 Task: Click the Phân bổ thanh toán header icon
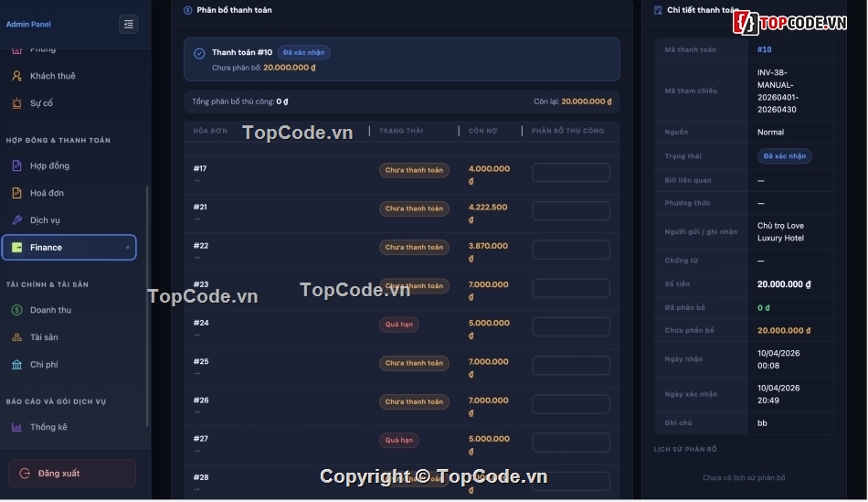coord(187,11)
